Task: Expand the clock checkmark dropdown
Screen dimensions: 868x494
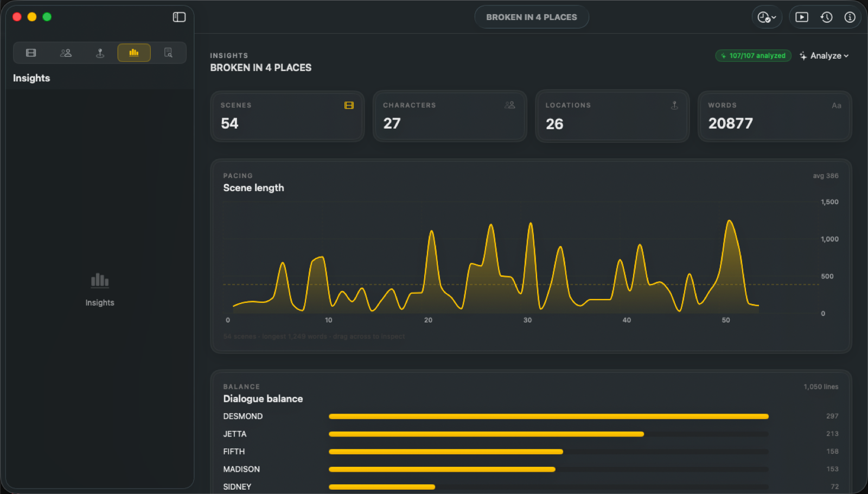Action: (x=767, y=17)
